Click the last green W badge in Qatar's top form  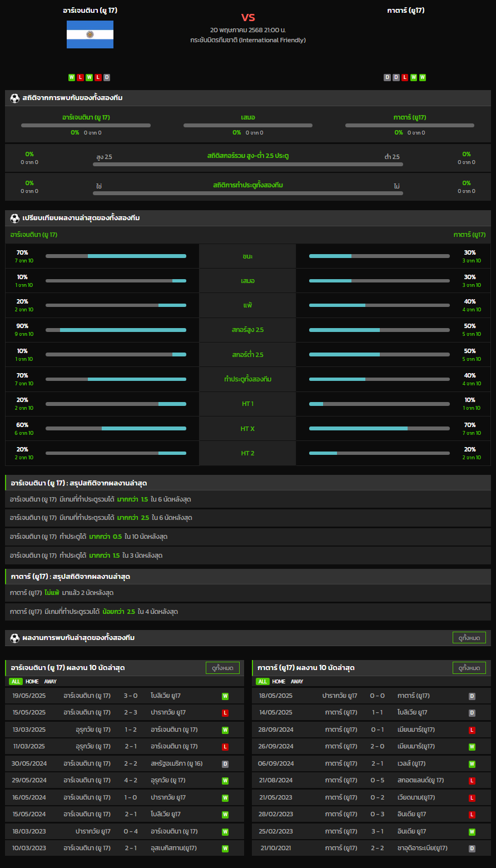[x=423, y=77]
